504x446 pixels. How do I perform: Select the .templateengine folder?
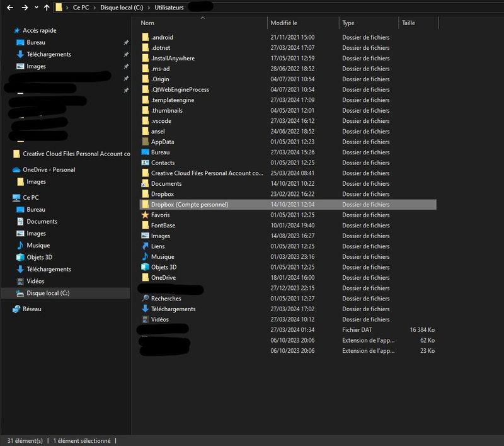172,100
